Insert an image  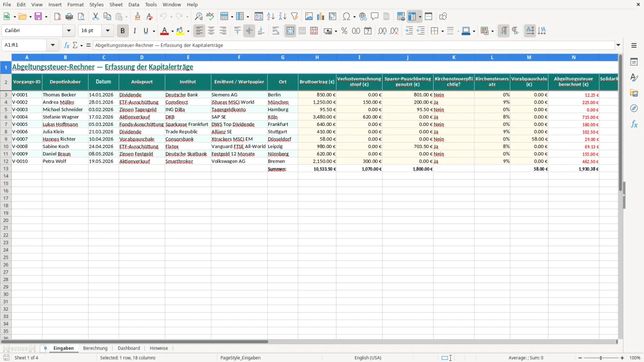[x=309, y=17]
